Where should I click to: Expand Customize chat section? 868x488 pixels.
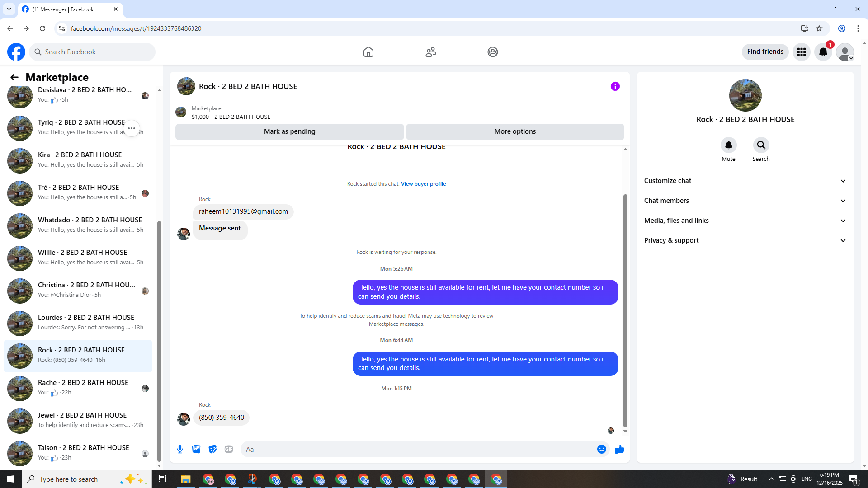point(745,181)
